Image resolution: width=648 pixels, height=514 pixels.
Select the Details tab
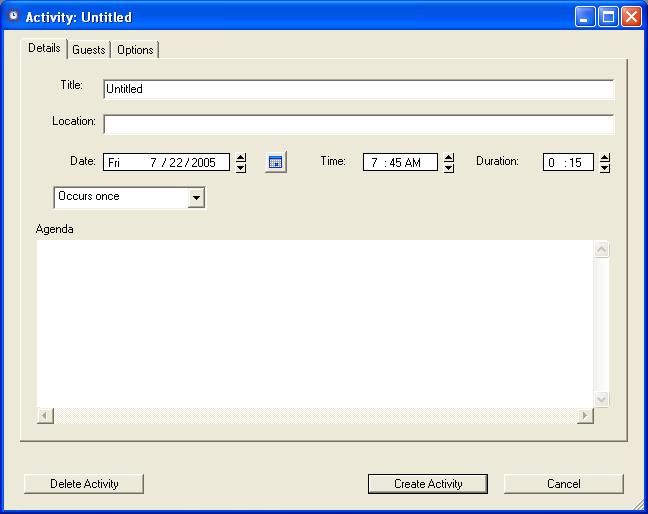(x=44, y=48)
